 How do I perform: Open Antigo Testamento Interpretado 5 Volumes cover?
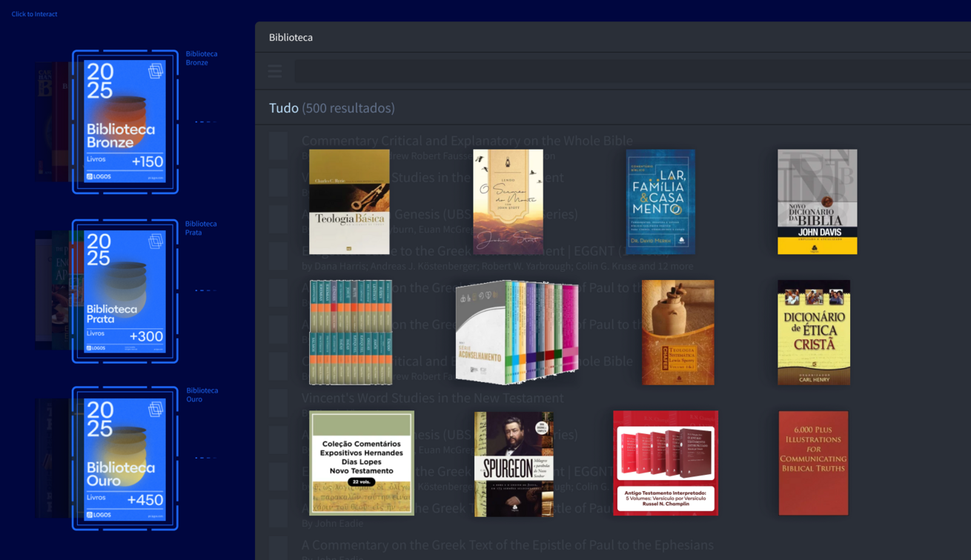pyautogui.click(x=666, y=463)
